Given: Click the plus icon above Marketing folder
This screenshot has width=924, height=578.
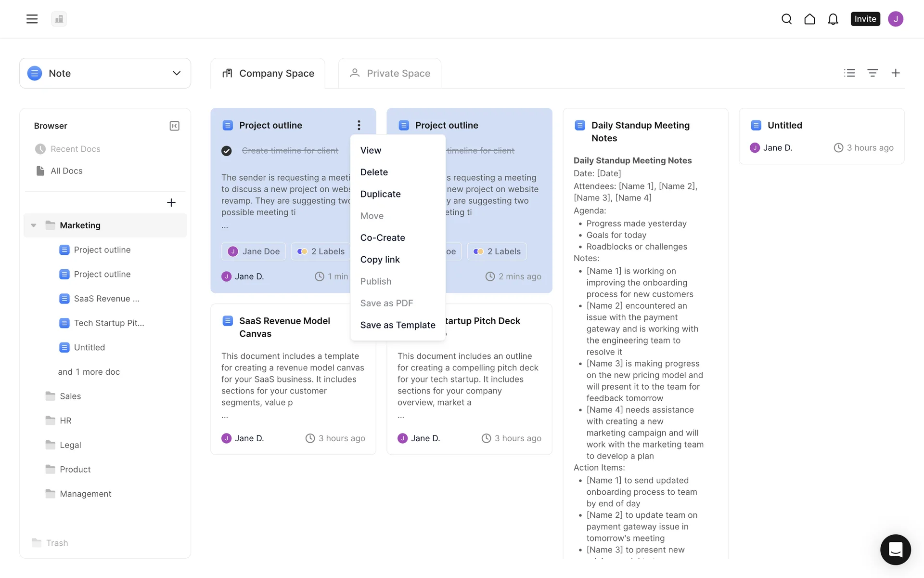Looking at the screenshot, I should (171, 202).
